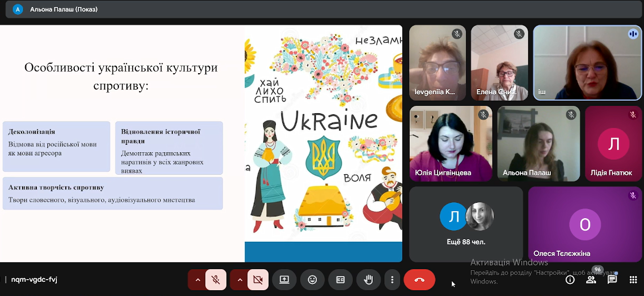Open the emoji reactions picker

tap(312, 280)
